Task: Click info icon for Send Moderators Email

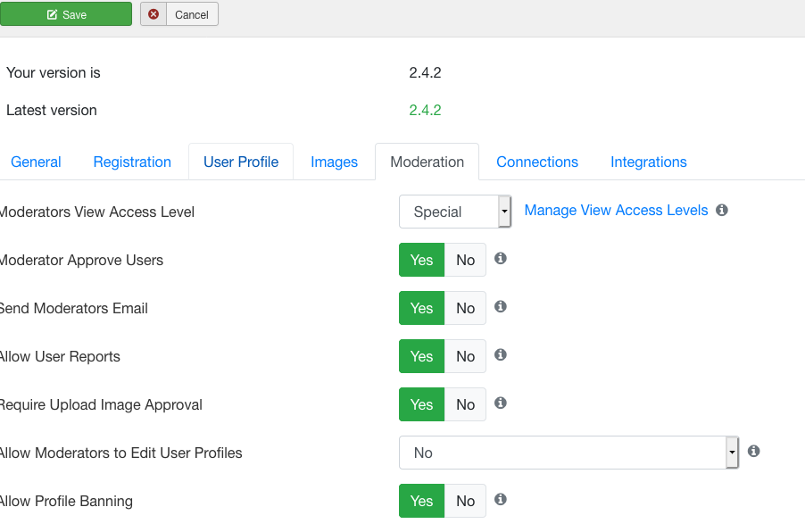Action: (x=501, y=306)
